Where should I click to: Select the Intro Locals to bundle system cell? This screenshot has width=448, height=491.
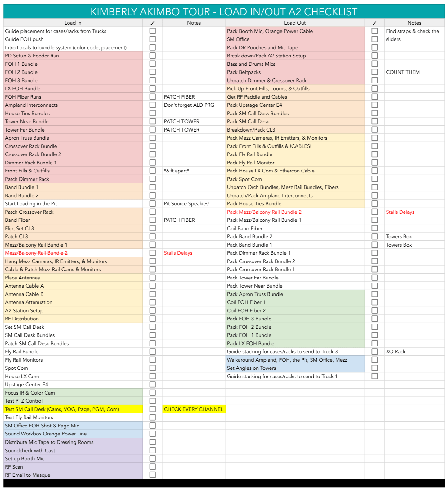tap(73, 47)
